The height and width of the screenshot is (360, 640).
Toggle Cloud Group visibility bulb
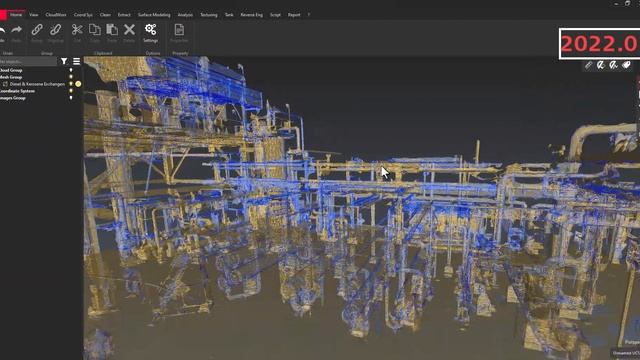[71, 70]
